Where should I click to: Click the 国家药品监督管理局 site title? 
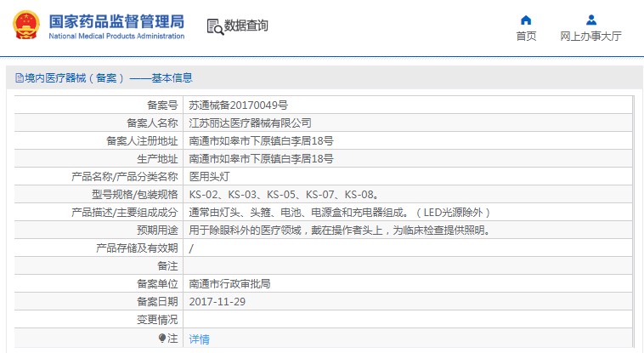[x=116, y=20]
